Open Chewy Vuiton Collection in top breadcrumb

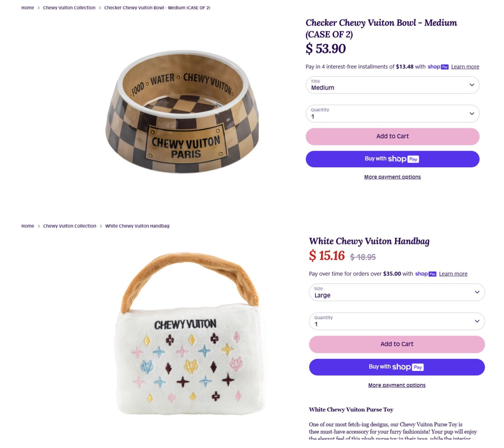(x=69, y=8)
